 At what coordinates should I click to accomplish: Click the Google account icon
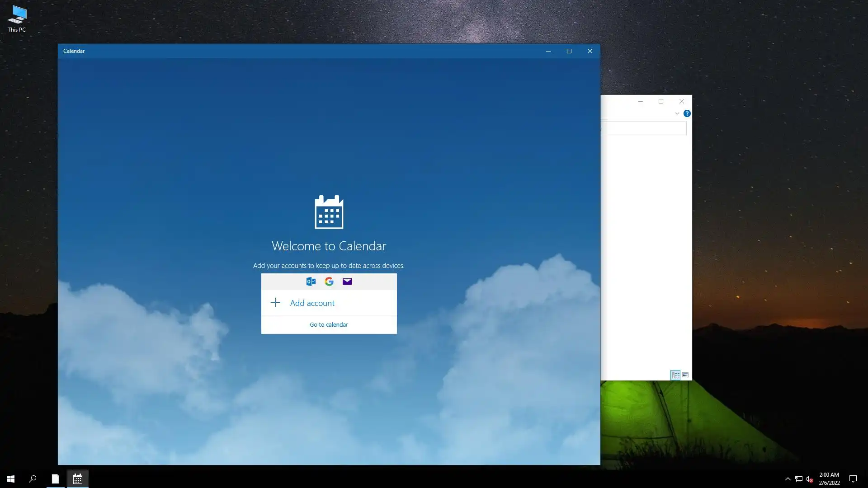329,282
